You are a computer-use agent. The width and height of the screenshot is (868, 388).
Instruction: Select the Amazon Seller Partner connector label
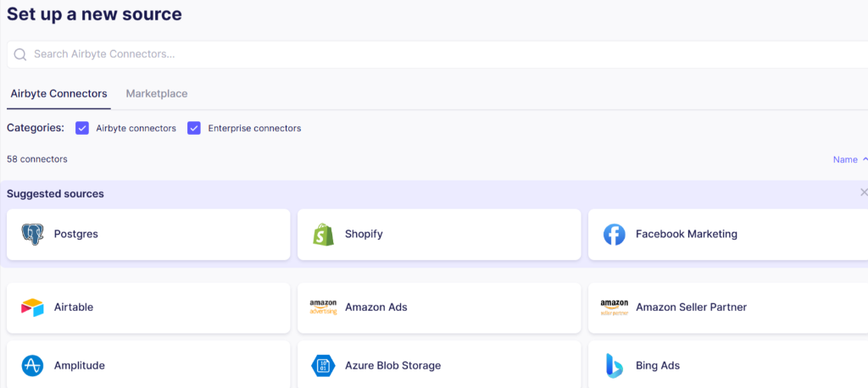(692, 308)
